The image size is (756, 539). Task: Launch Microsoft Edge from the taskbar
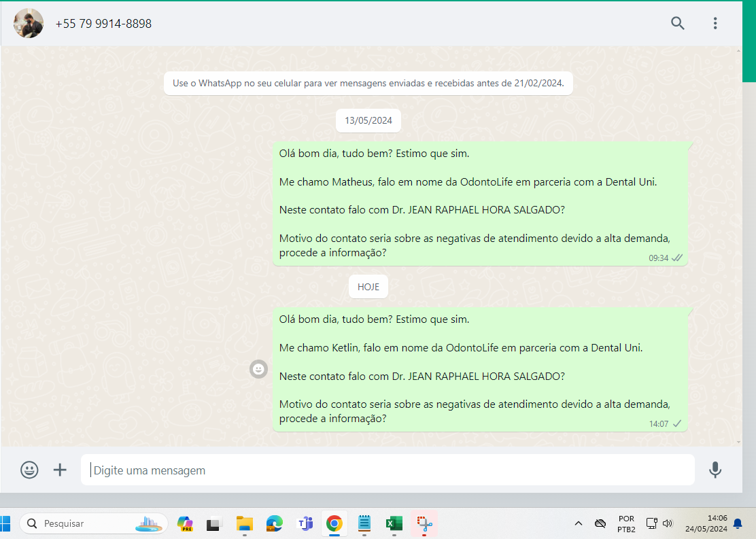275,523
